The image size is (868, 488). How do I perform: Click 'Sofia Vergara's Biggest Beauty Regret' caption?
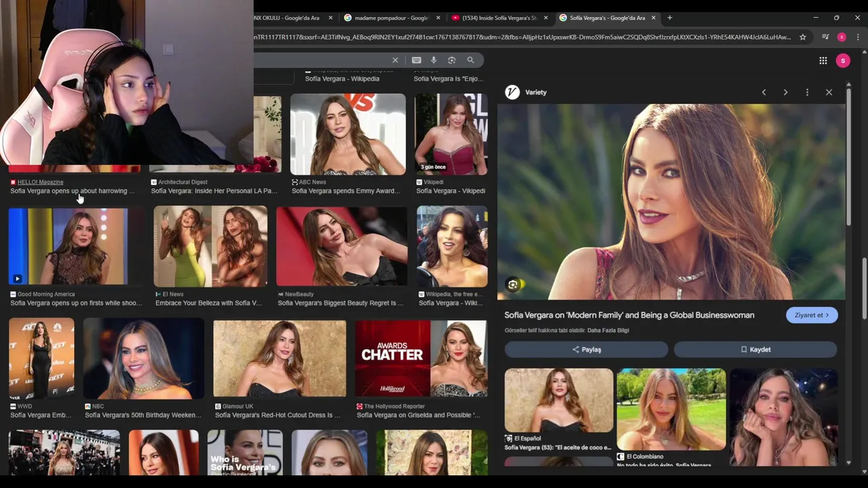coord(340,303)
